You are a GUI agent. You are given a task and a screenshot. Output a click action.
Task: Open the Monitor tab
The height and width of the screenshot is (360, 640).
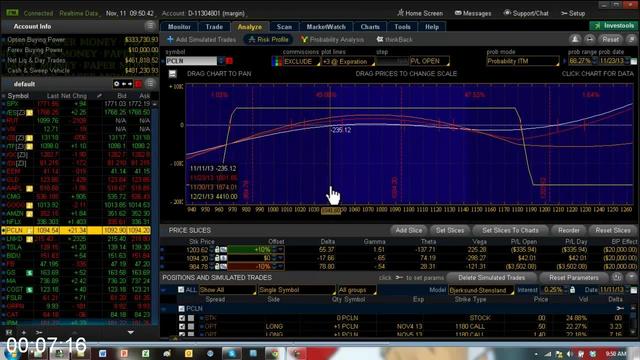pyautogui.click(x=179, y=27)
